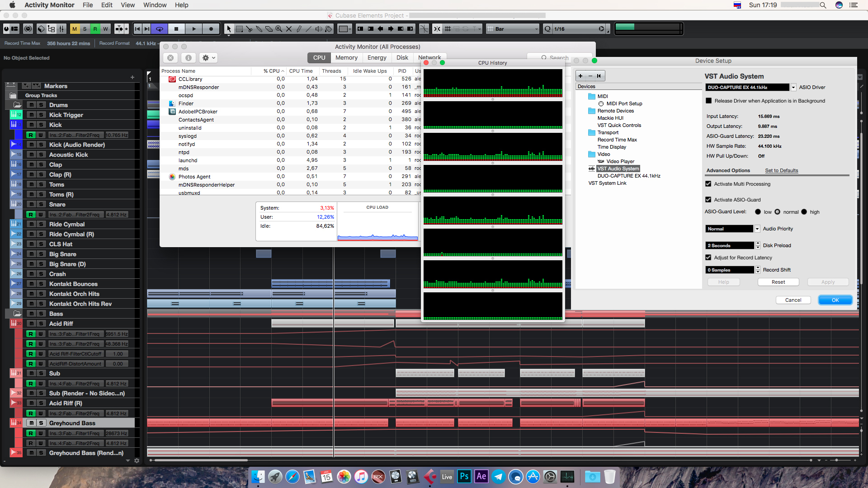
Task: Select VST System Link in Devices tree
Action: click(x=607, y=183)
